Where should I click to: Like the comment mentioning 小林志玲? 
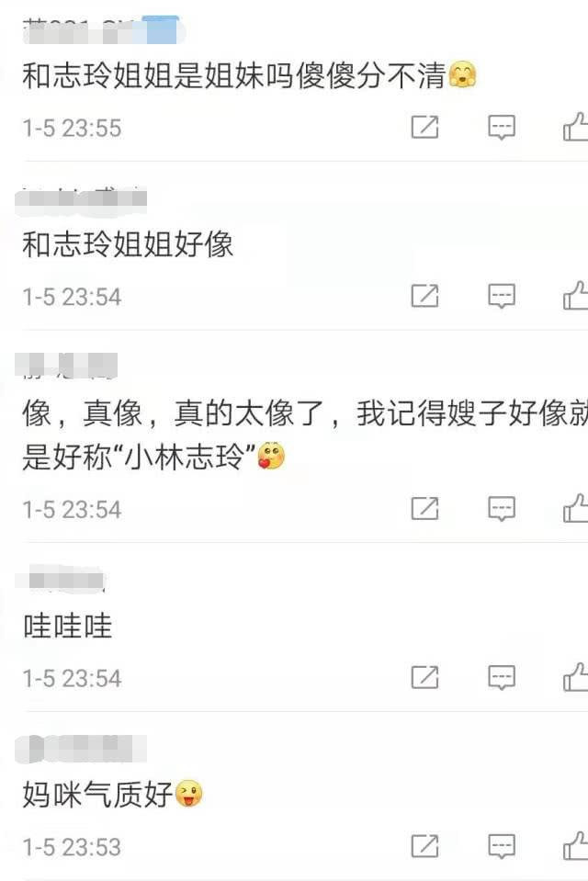(x=576, y=508)
